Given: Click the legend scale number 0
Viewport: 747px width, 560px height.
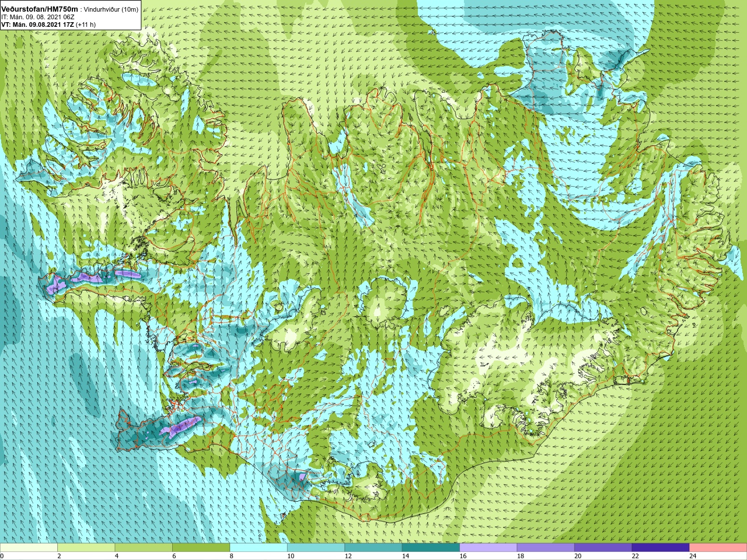Looking at the screenshot, I should pyautogui.click(x=2, y=556).
